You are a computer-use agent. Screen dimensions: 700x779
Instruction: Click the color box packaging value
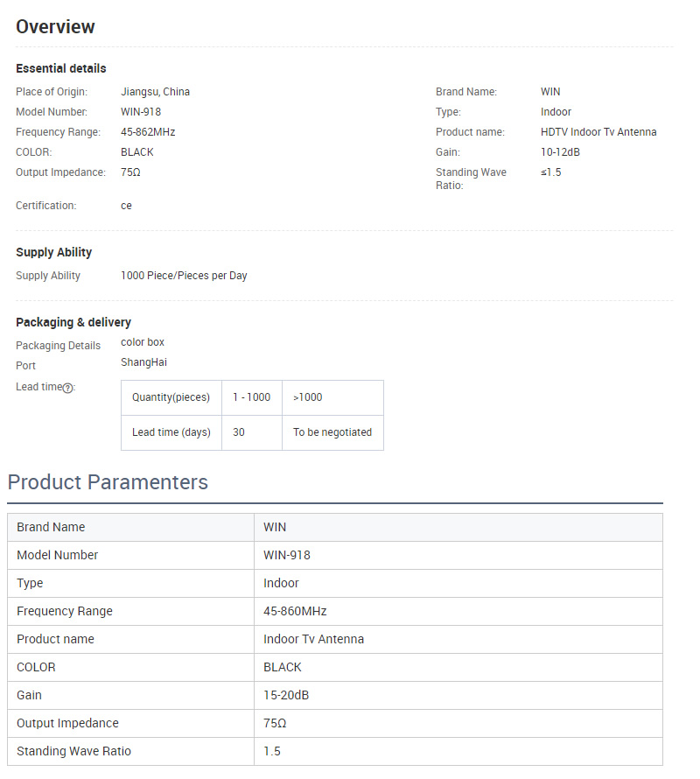pyautogui.click(x=143, y=342)
